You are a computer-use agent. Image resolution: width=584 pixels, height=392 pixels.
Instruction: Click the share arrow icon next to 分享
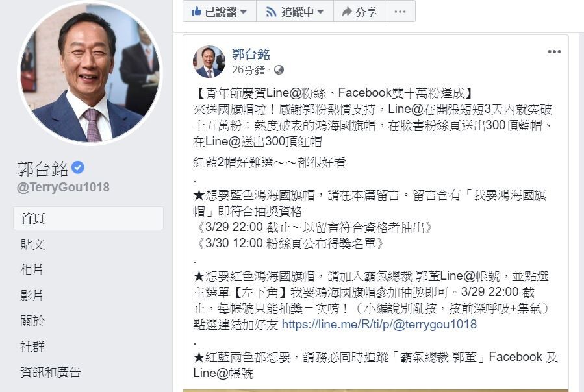(x=347, y=12)
